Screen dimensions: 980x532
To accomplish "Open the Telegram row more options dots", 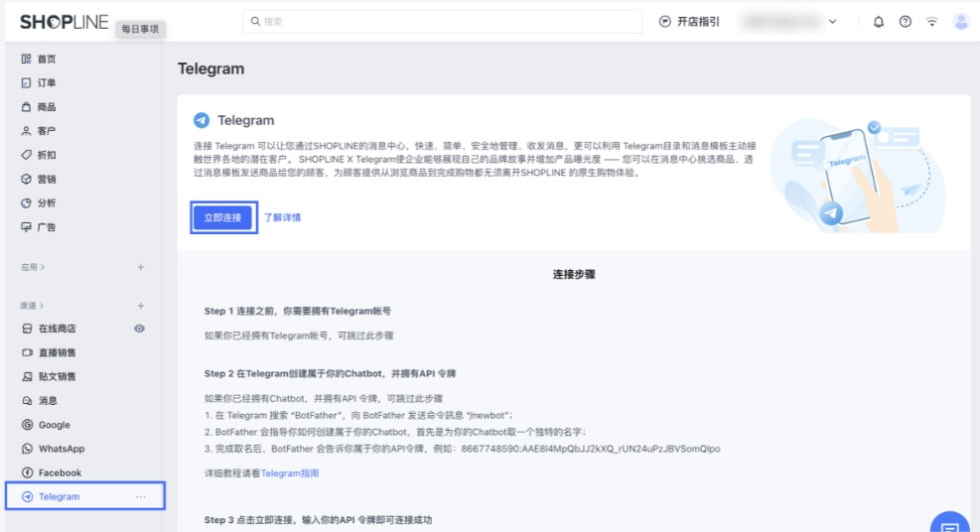I will tap(141, 497).
